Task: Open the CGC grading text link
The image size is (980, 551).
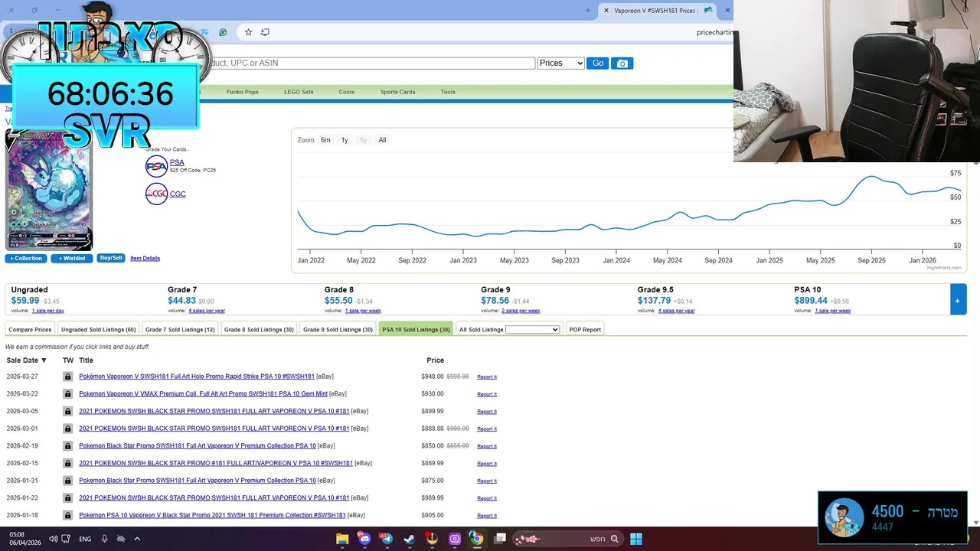Action: click(178, 194)
